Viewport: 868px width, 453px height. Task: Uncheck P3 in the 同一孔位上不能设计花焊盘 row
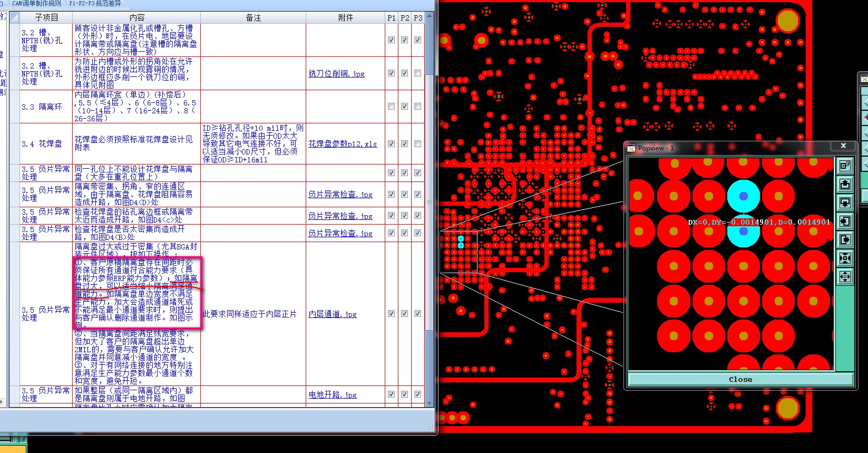pyautogui.click(x=418, y=172)
